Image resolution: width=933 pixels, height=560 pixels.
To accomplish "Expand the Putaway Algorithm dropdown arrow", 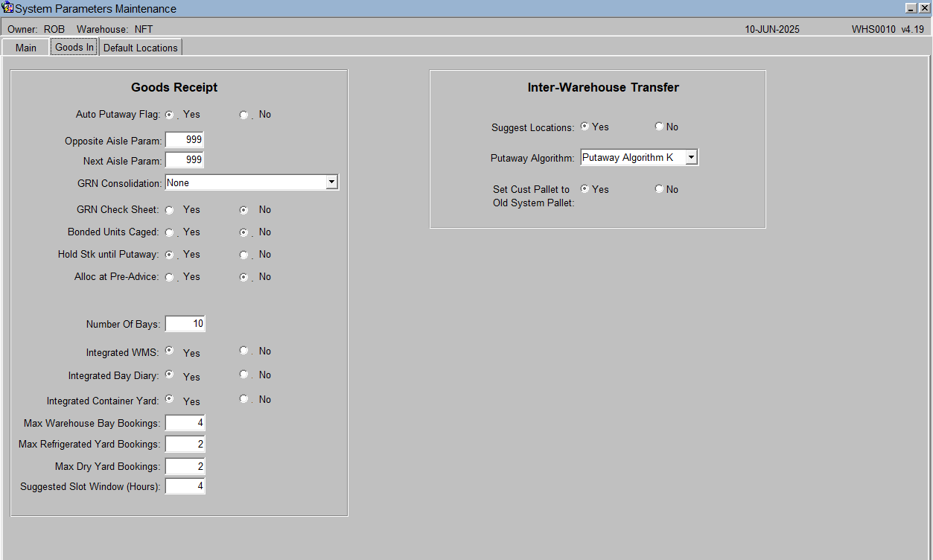I will click(691, 157).
